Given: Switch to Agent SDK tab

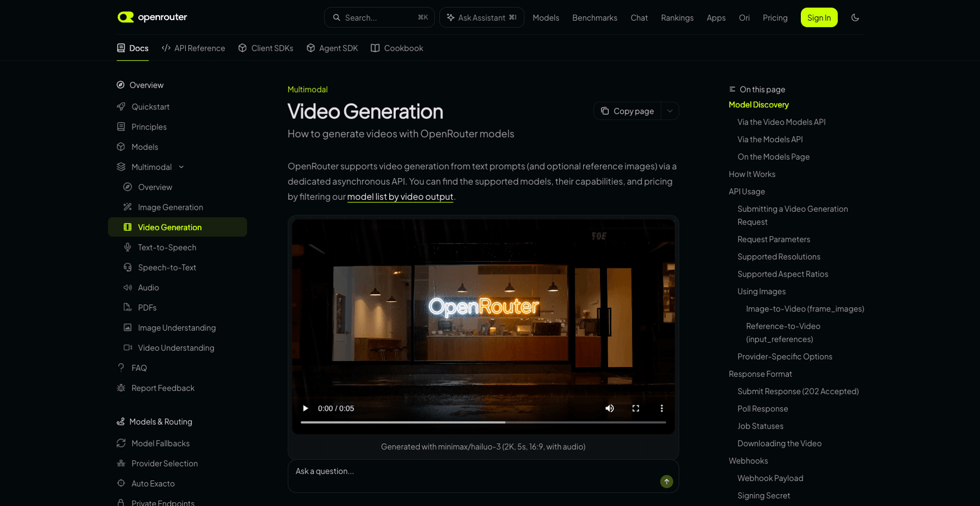Looking at the screenshot, I should point(332,48).
